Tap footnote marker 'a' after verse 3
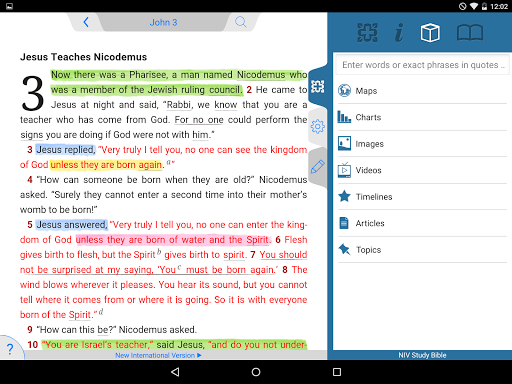512x384 pixels. [x=169, y=162]
